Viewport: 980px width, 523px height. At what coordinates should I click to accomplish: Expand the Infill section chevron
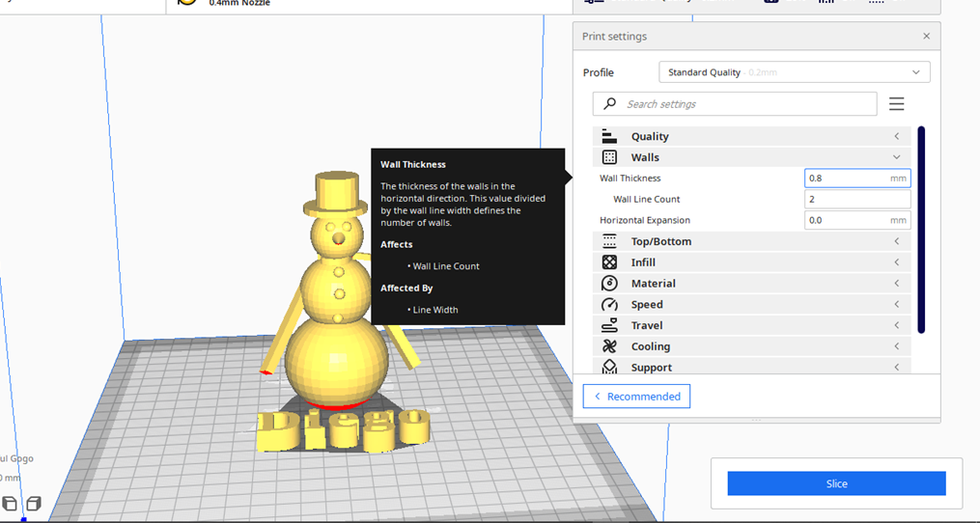coord(897,262)
